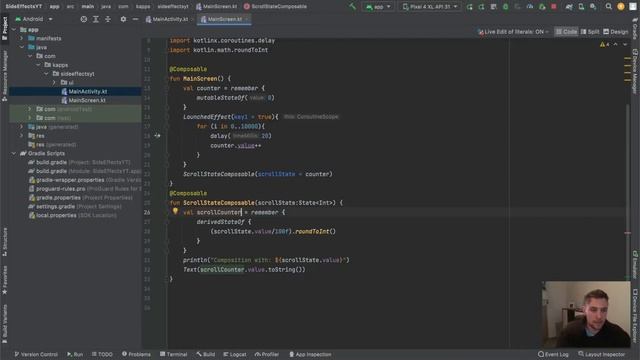Hide the project panel with minus icon
The image size is (640, 360).
coord(135,19)
